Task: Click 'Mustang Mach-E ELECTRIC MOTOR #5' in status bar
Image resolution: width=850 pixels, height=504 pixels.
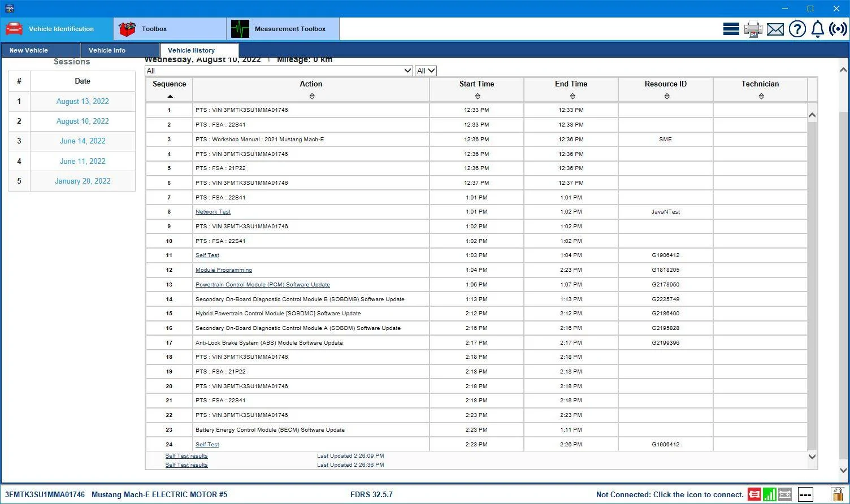Action: point(159,494)
